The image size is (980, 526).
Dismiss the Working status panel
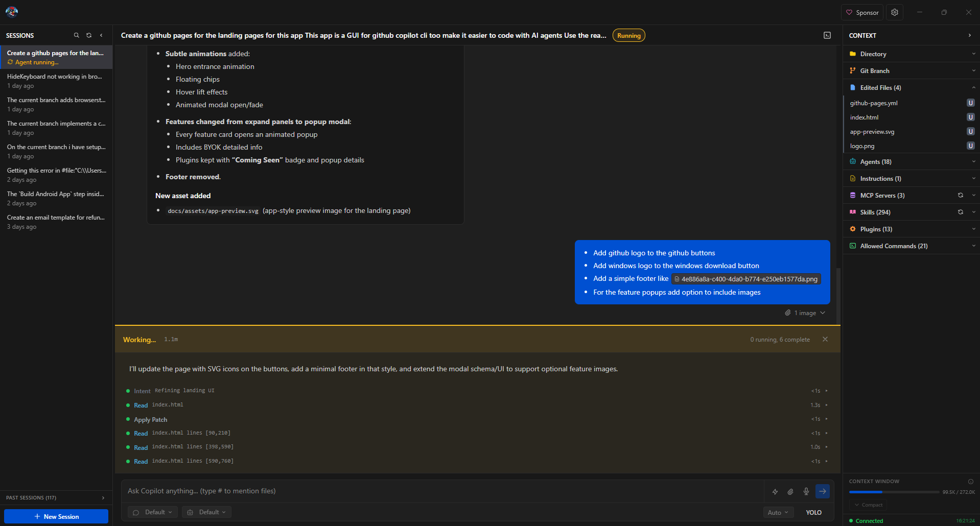tap(825, 339)
